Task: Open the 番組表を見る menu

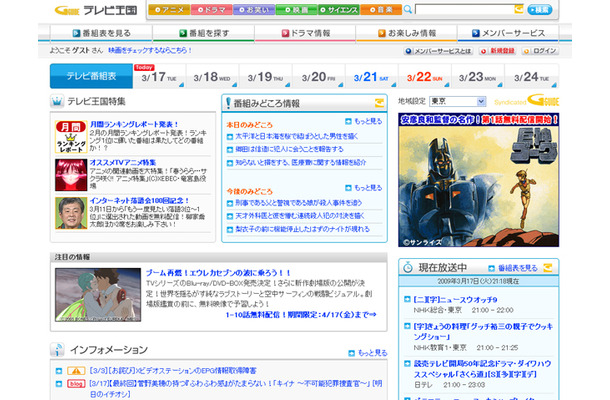Action: 101,33
